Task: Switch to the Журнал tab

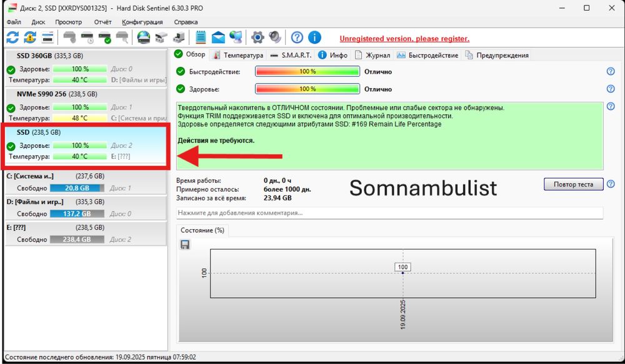Action: coord(372,56)
